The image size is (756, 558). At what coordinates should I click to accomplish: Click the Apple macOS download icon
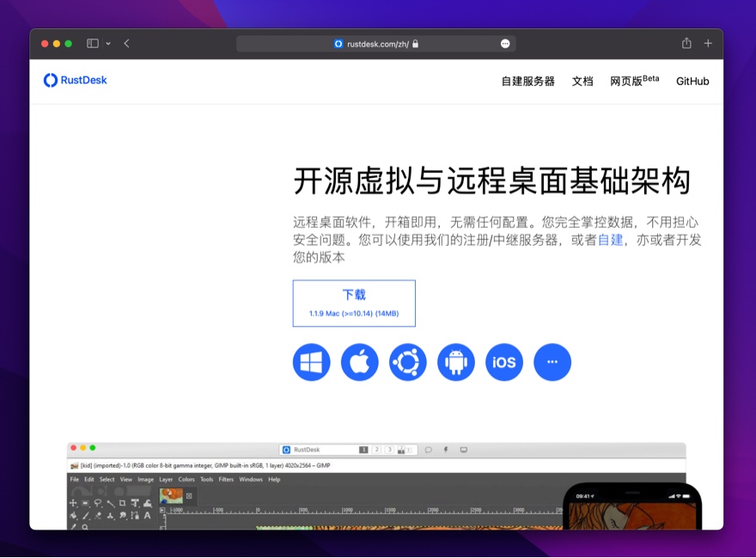(360, 362)
